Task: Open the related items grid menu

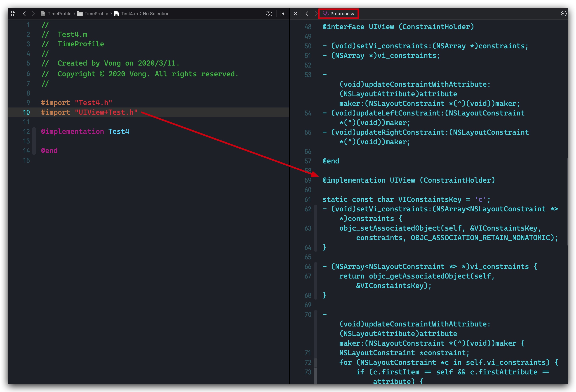Action: click(x=14, y=14)
